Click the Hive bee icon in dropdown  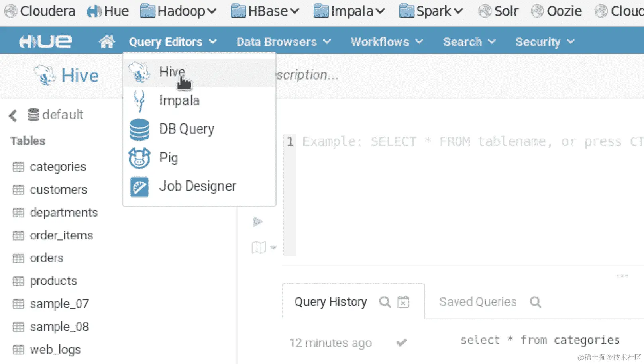(139, 72)
